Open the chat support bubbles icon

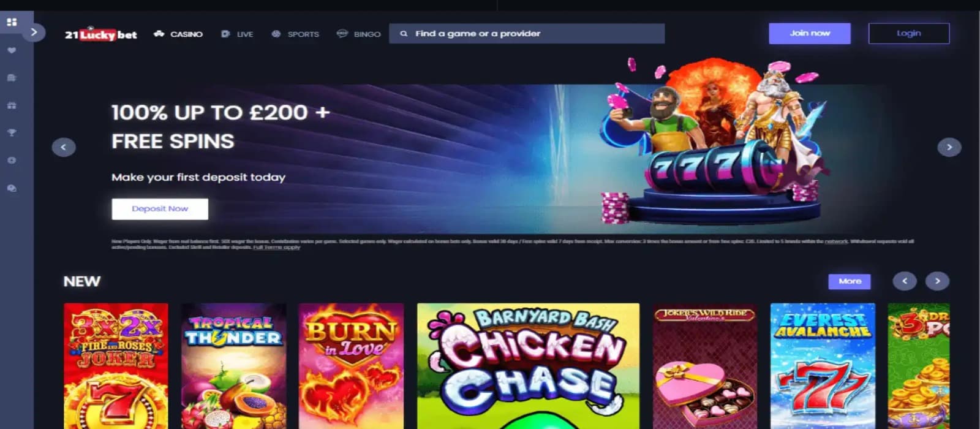click(12, 188)
